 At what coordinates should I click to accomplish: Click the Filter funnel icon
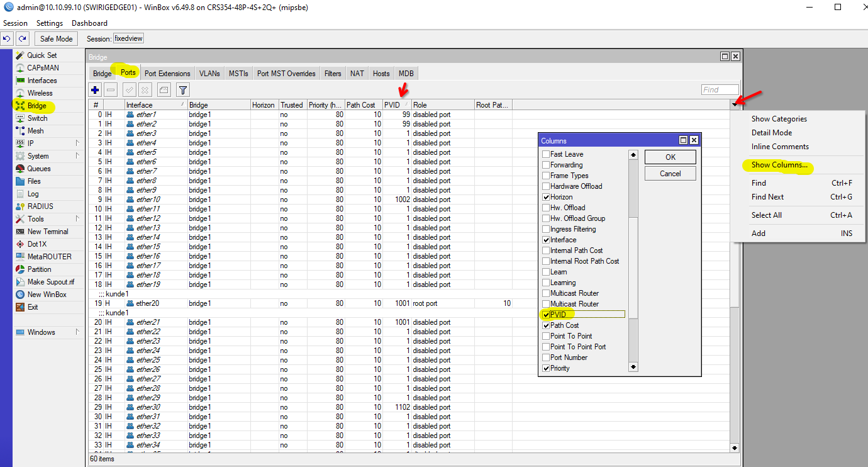click(182, 90)
